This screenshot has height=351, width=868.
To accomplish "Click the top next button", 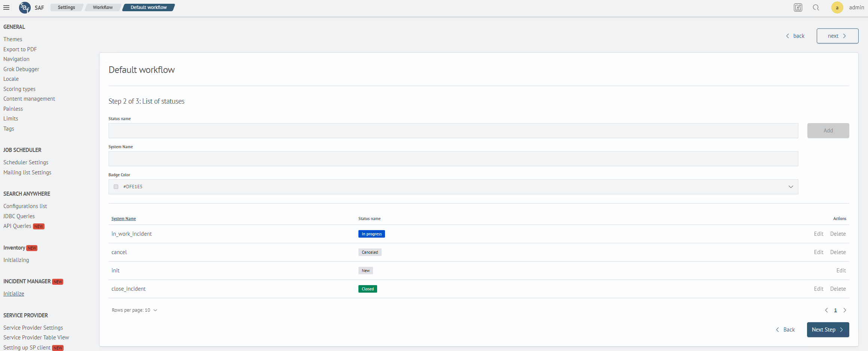I will (837, 36).
